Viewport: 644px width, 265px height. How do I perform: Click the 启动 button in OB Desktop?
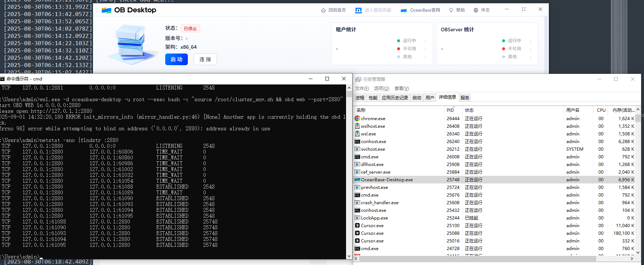pos(176,59)
